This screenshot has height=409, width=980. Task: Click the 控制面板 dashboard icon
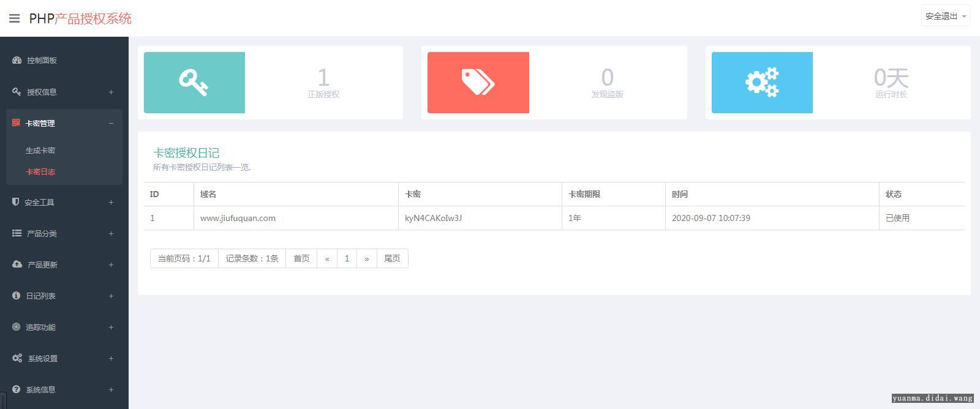pos(17,60)
